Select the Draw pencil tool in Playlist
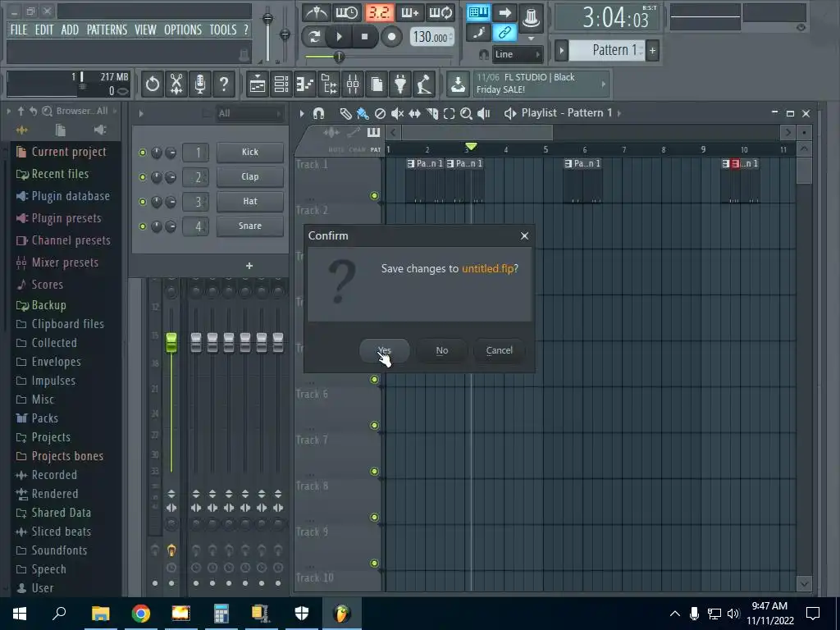Image resolution: width=840 pixels, height=630 pixels. (345, 113)
